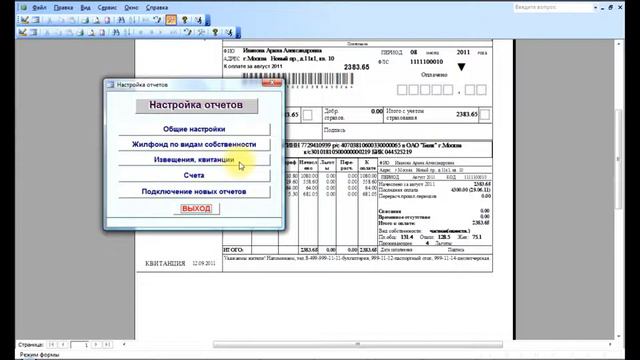
Task: Click the page number field
Action: (x=80, y=345)
